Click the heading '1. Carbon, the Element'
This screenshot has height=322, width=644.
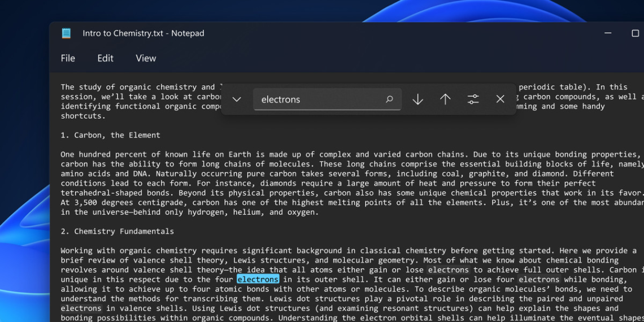111,135
